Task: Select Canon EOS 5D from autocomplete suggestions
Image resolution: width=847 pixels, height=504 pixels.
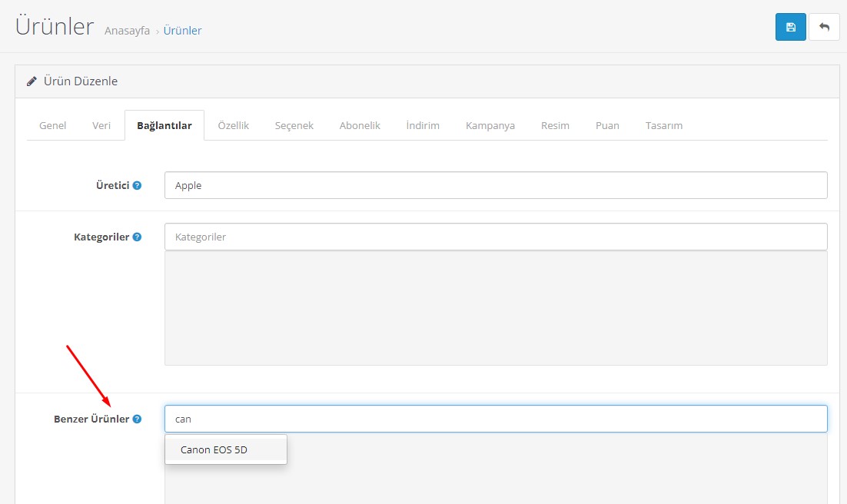Action: coord(214,449)
